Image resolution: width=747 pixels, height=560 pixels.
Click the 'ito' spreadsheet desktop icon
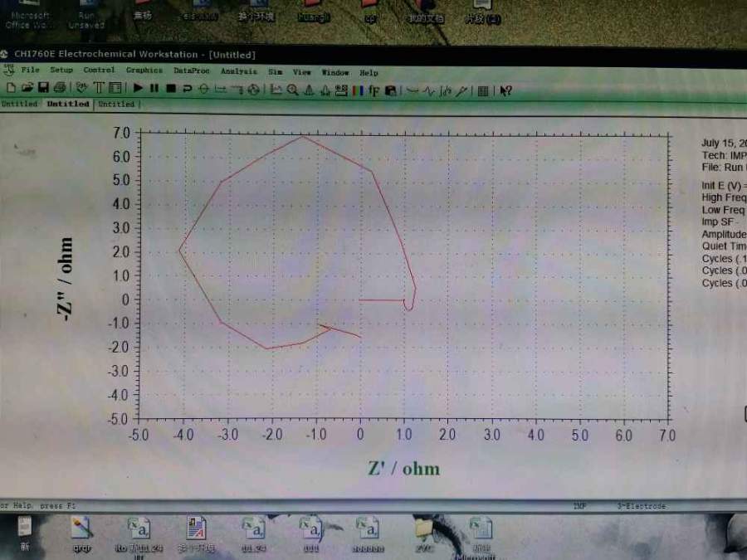[139, 537]
